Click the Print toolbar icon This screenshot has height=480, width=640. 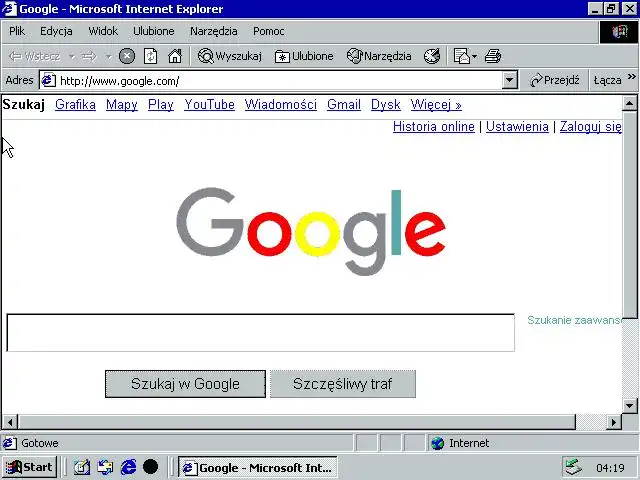click(493, 56)
